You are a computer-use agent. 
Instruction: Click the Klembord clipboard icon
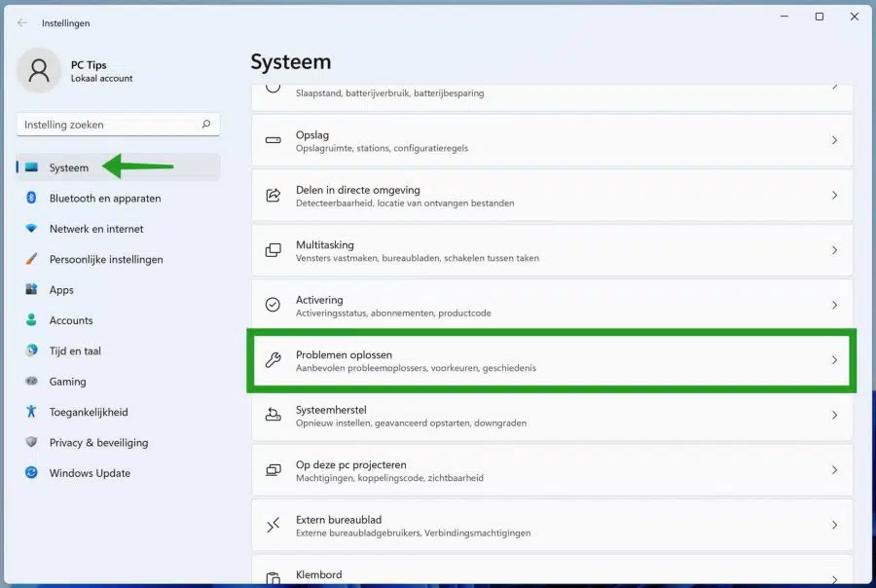point(274,578)
